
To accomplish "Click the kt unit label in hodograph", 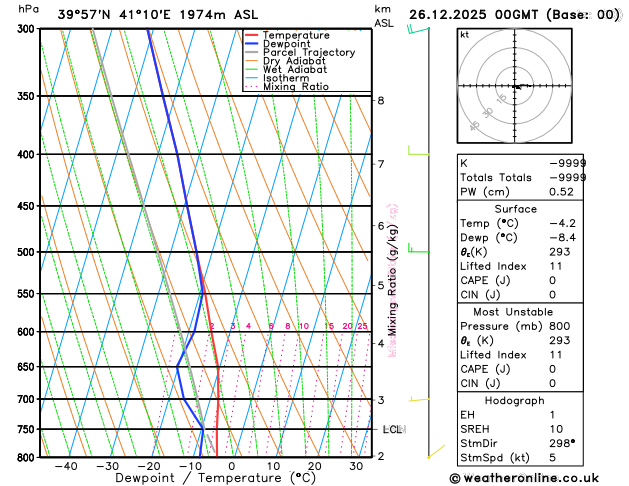I will pyautogui.click(x=465, y=35).
